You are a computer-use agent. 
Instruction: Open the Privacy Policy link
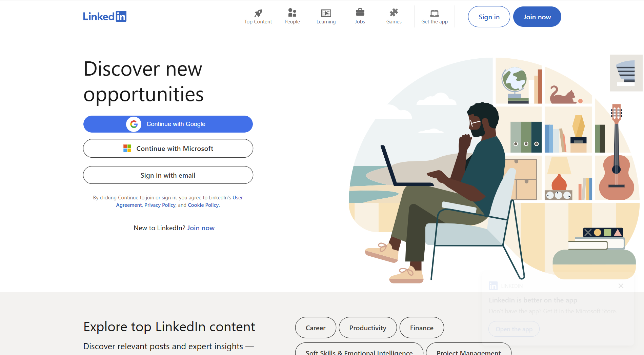(x=160, y=205)
